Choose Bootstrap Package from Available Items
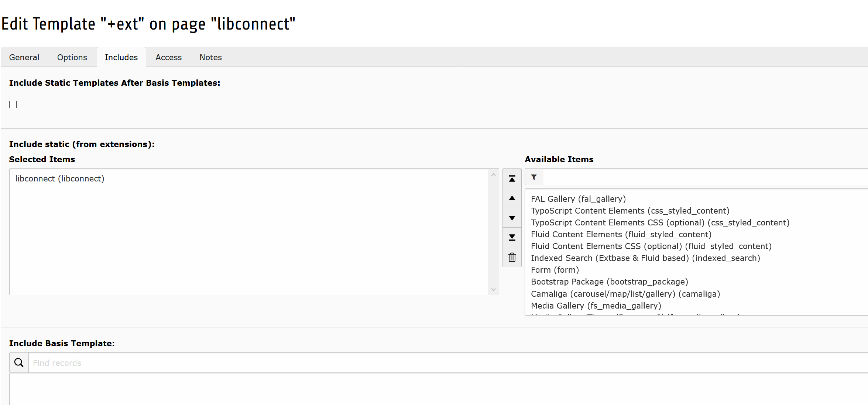 click(609, 282)
